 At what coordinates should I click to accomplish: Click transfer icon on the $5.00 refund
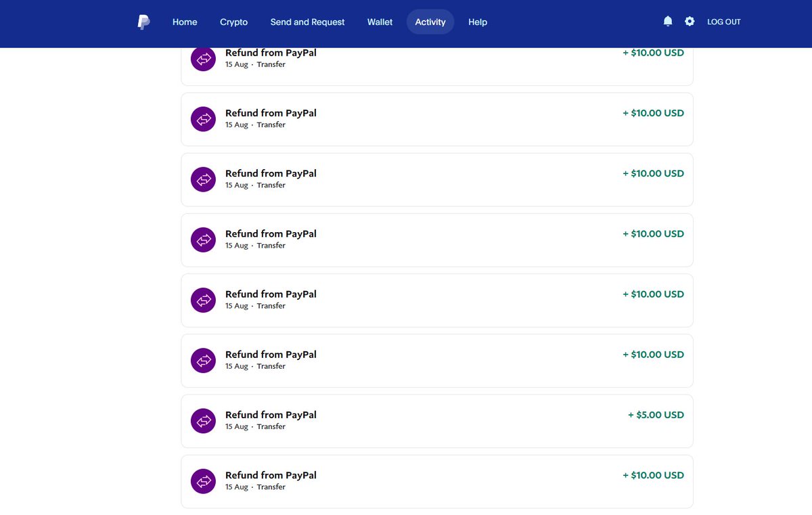(x=203, y=421)
